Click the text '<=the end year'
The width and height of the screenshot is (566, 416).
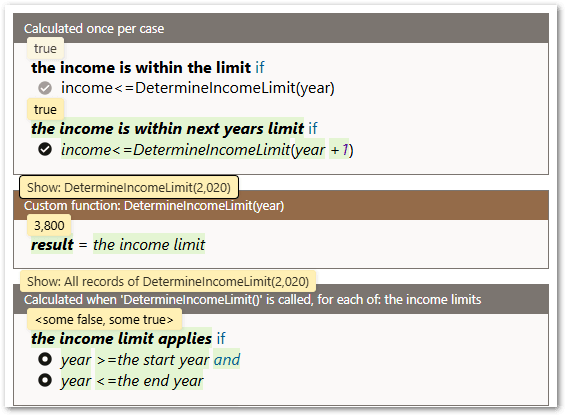pyautogui.click(x=149, y=381)
